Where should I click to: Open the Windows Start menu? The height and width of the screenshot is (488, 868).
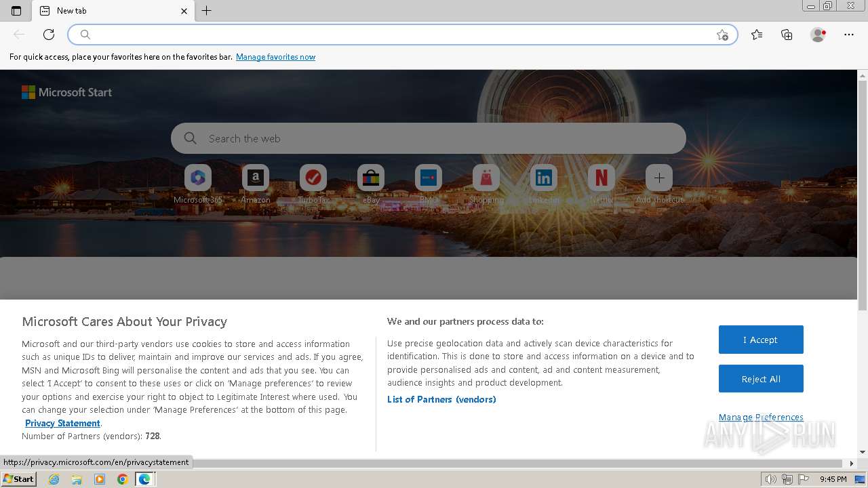click(x=18, y=479)
